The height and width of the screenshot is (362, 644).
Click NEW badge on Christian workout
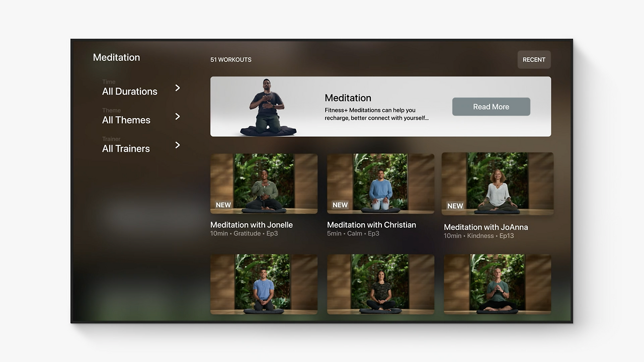340,205
